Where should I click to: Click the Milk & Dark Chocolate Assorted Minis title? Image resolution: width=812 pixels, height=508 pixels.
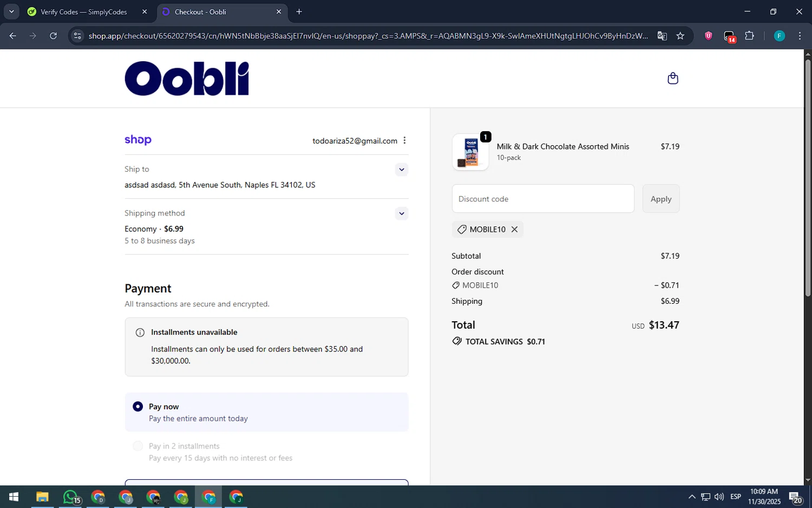(563, 146)
